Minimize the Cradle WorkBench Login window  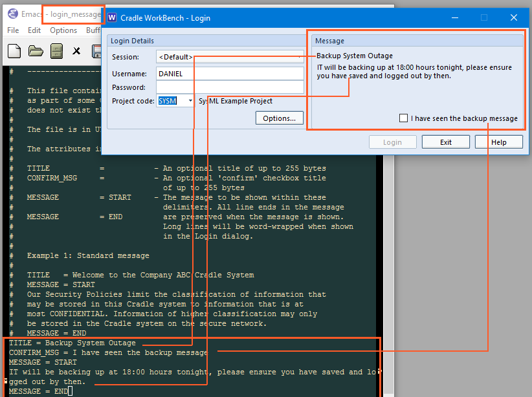(x=454, y=17)
